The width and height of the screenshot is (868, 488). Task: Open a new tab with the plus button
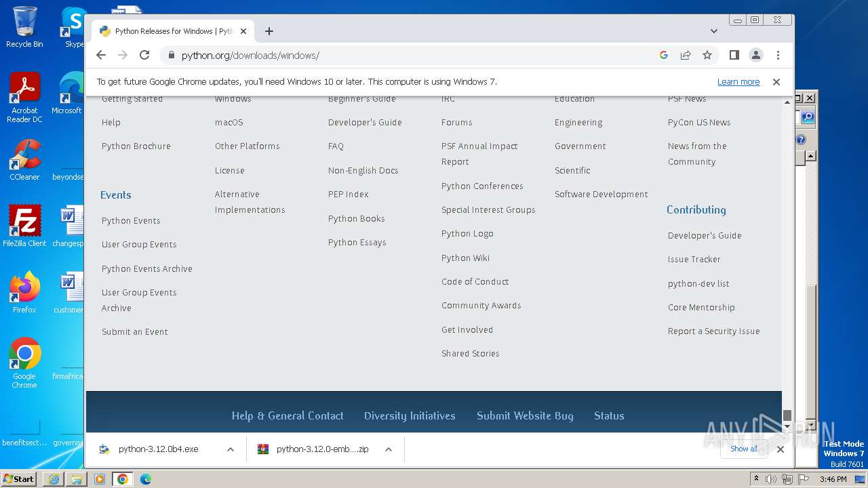(x=269, y=31)
